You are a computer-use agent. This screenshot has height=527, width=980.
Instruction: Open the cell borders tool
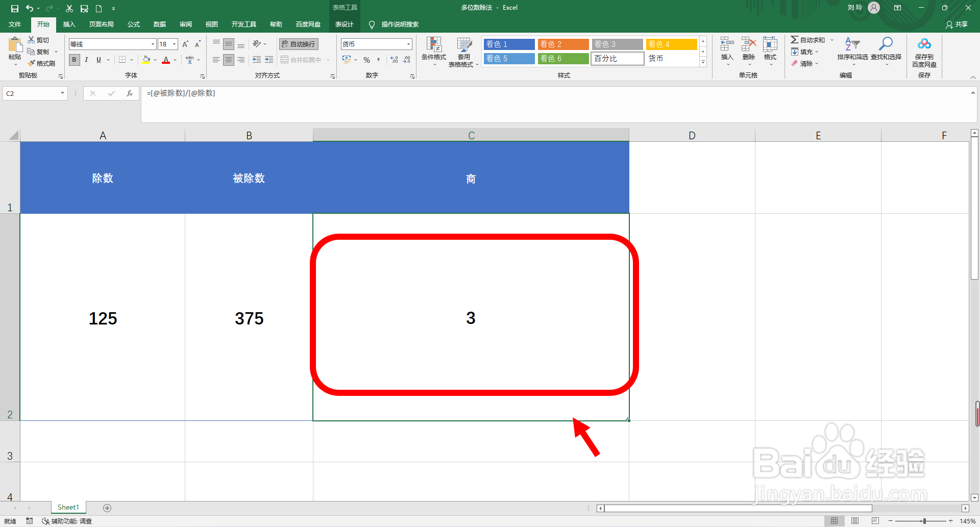(x=122, y=60)
